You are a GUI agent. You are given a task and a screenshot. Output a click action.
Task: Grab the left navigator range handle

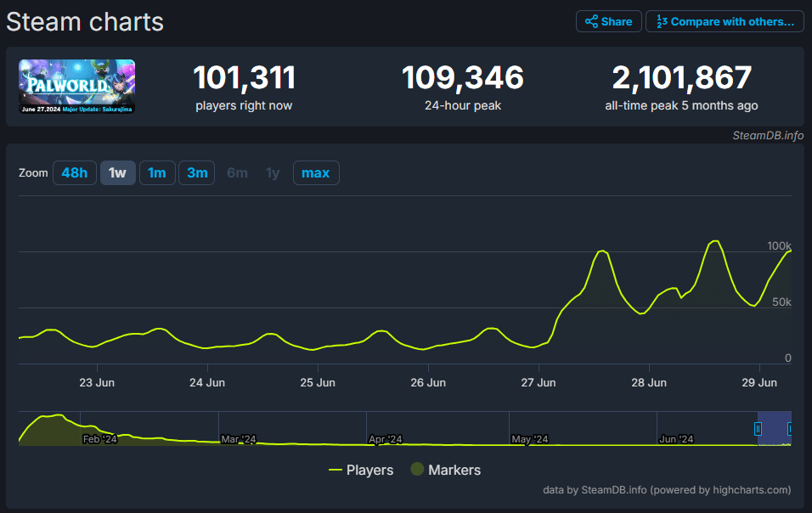point(758,429)
